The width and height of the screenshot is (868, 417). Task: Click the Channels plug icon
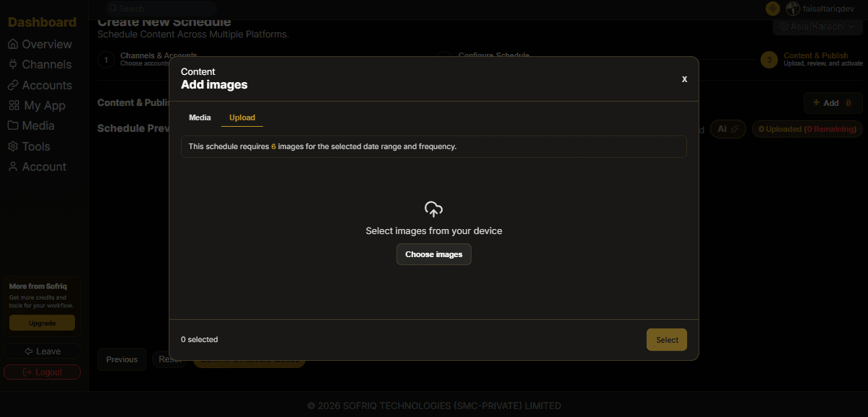(13, 64)
